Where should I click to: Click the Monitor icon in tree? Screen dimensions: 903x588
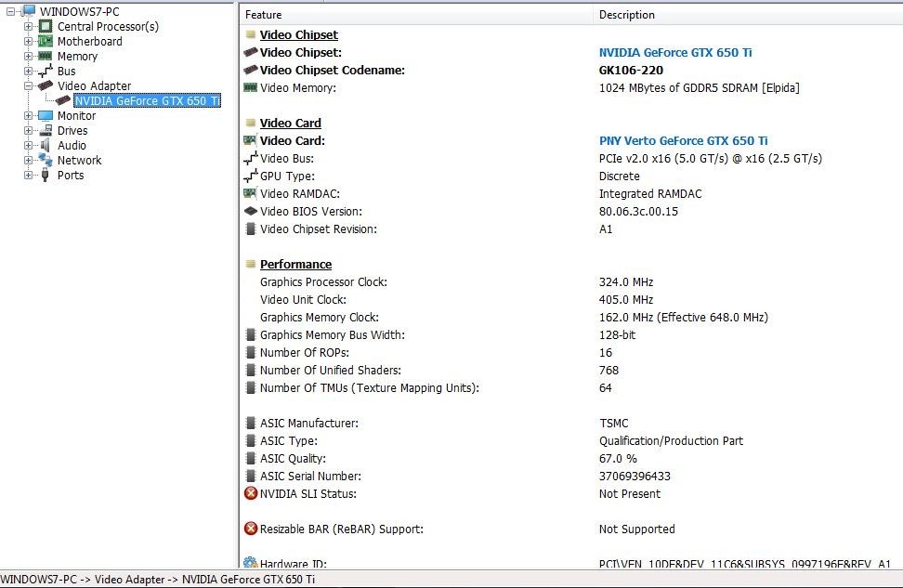[x=46, y=116]
